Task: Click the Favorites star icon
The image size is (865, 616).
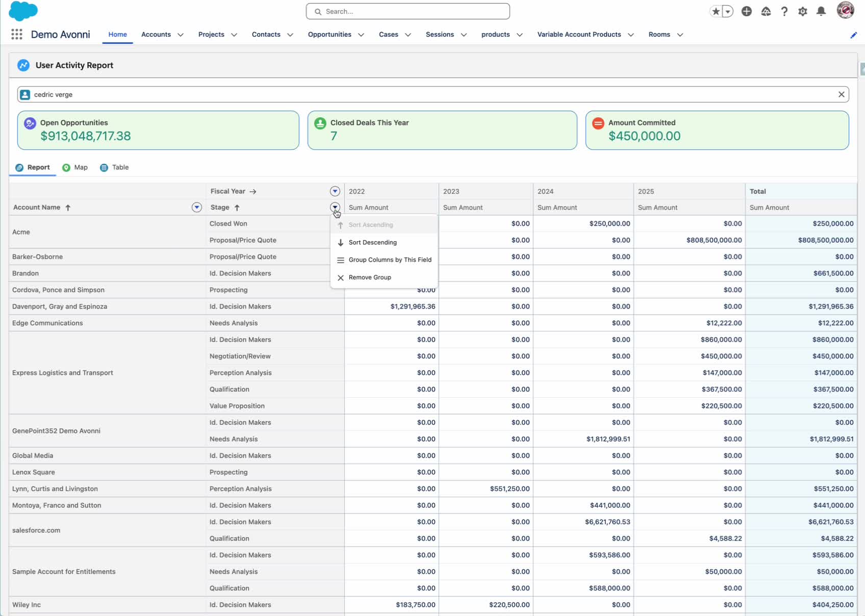Action: pos(716,11)
